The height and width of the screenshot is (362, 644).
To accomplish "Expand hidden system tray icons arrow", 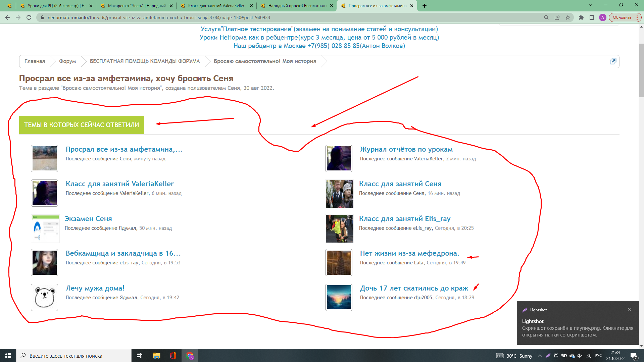I will click(x=540, y=356).
